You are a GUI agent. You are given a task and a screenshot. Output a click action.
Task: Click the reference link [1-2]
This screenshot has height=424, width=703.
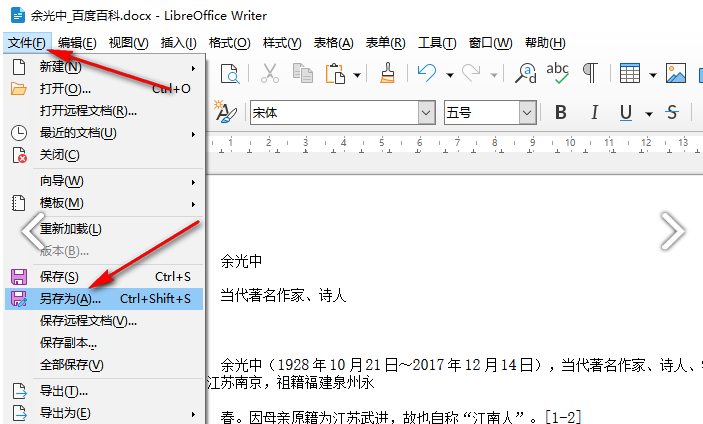point(564,417)
